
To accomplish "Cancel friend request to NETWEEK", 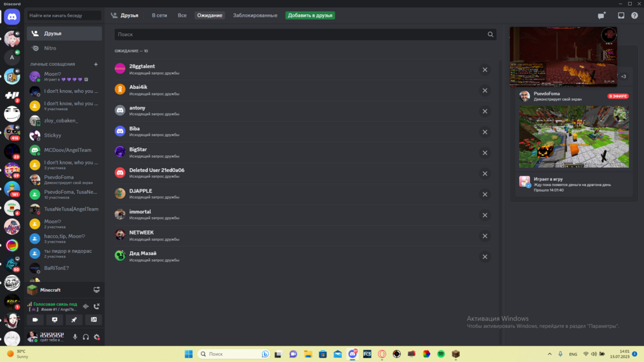I will pyautogui.click(x=485, y=236).
